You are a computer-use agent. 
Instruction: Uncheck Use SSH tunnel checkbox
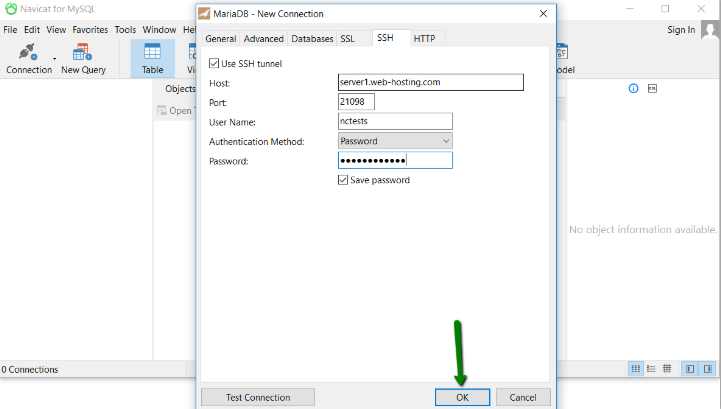[214, 63]
